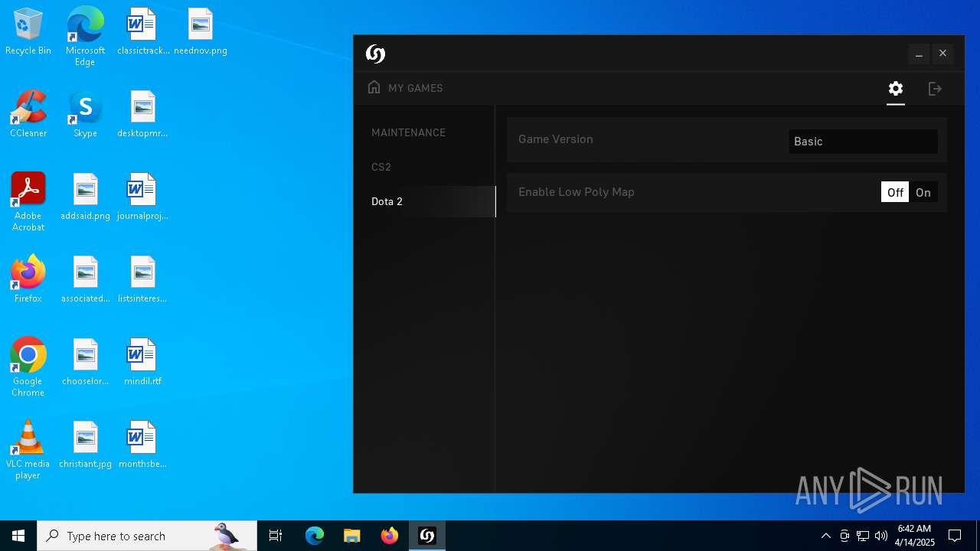980x551 pixels.
Task: Open the Windows Start menu
Action: point(18,536)
